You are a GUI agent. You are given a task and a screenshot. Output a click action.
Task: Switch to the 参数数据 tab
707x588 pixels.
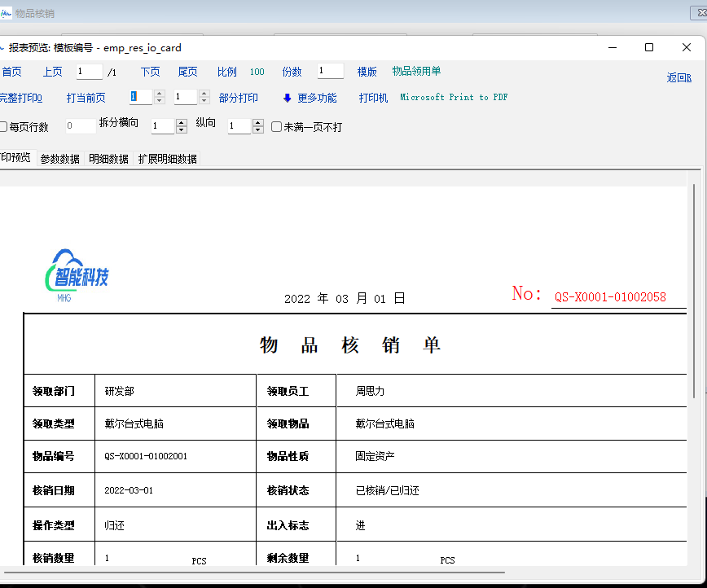[60, 159]
